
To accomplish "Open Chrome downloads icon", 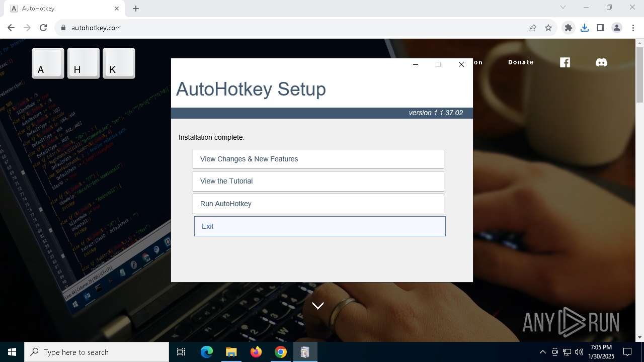I will [x=585, y=28].
